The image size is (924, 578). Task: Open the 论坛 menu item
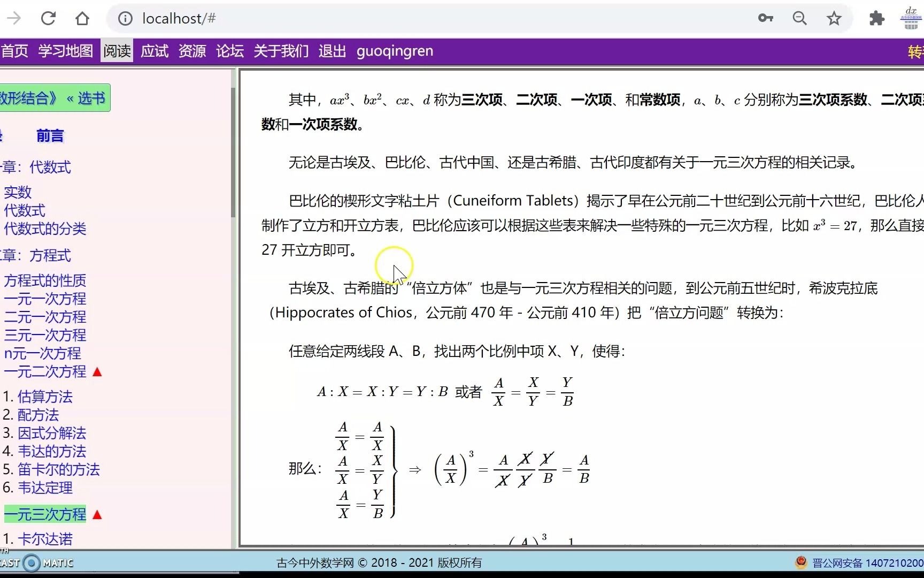[x=230, y=51]
